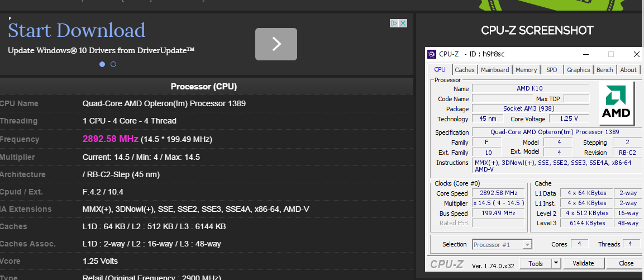Click the AdChoices icon on the ad
644x280 pixels.
(x=394, y=23)
